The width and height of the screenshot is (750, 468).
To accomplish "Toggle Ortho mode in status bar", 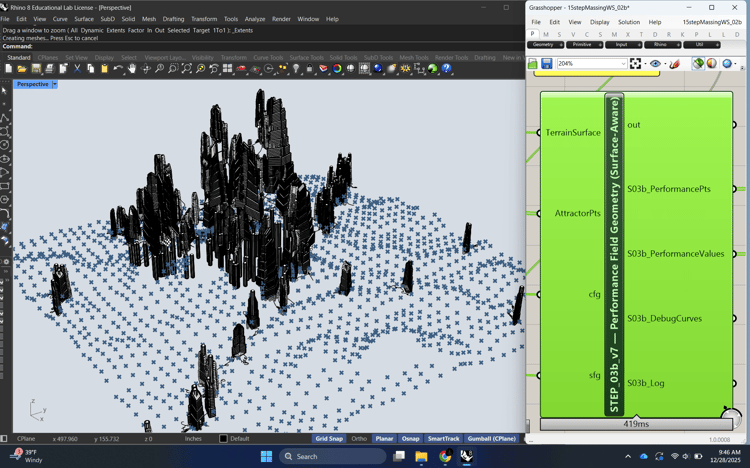I will pos(359,439).
